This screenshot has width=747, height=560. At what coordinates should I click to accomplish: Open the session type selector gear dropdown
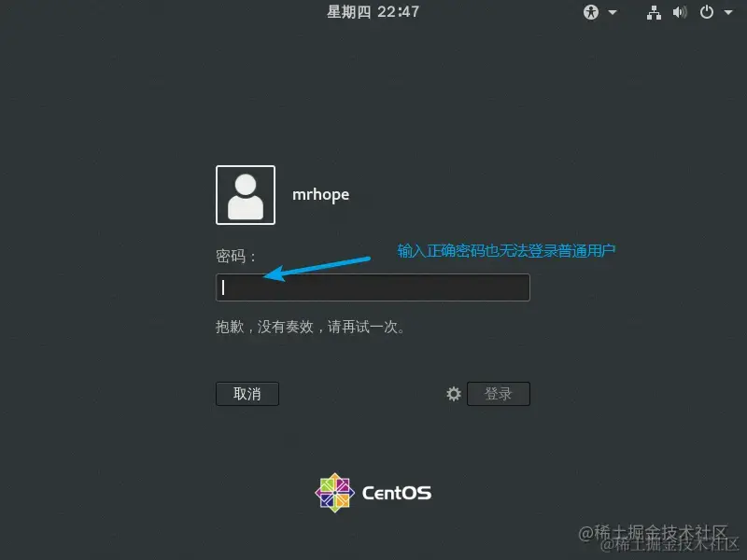[454, 394]
